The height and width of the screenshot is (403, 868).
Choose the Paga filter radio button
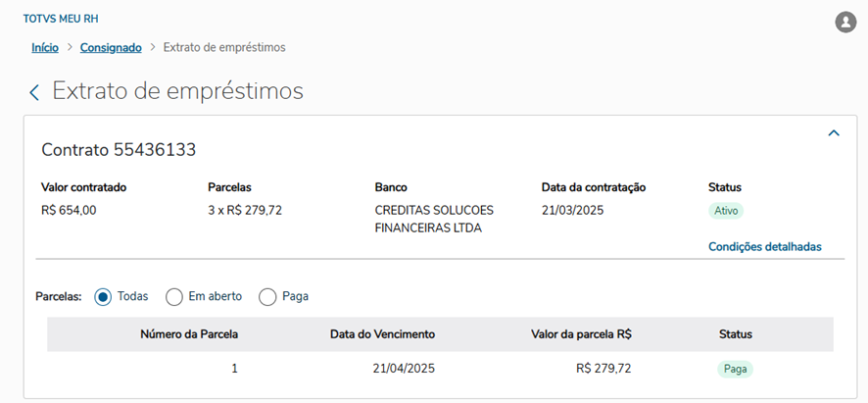[x=267, y=296]
